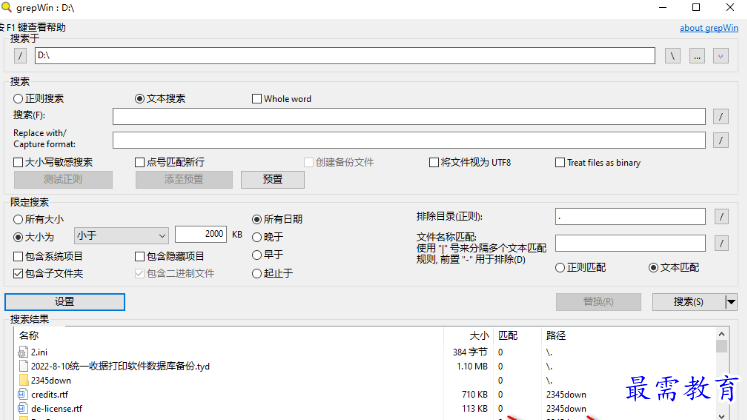Image resolution: width=747 pixels, height=420 pixels.
Task: Enable 包含系统项目 checkbox
Action: pyautogui.click(x=18, y=256)
